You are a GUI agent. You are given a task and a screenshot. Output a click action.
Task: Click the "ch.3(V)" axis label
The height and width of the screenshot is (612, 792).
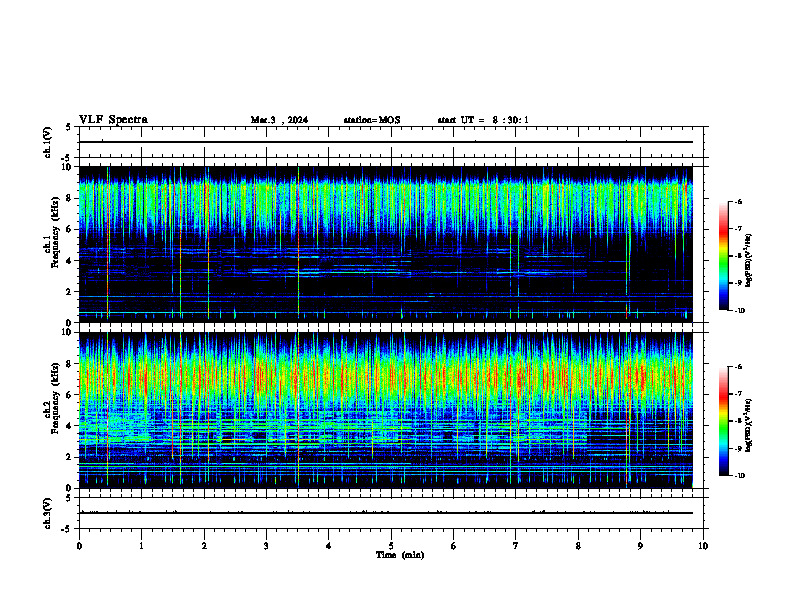(47, 514)
